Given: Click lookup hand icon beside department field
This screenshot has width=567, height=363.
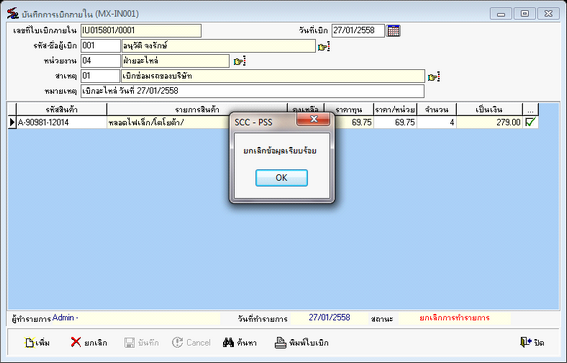Looking at the screenshot, I should (239, 61).
